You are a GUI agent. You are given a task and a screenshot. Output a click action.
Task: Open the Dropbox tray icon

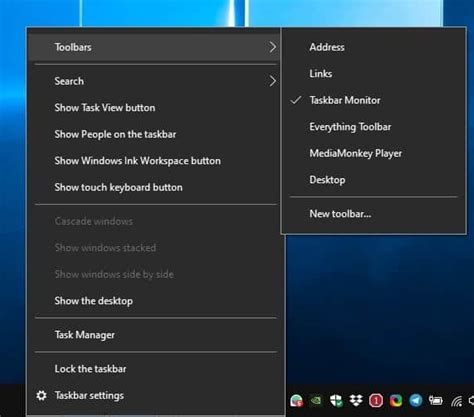(356, 400)
